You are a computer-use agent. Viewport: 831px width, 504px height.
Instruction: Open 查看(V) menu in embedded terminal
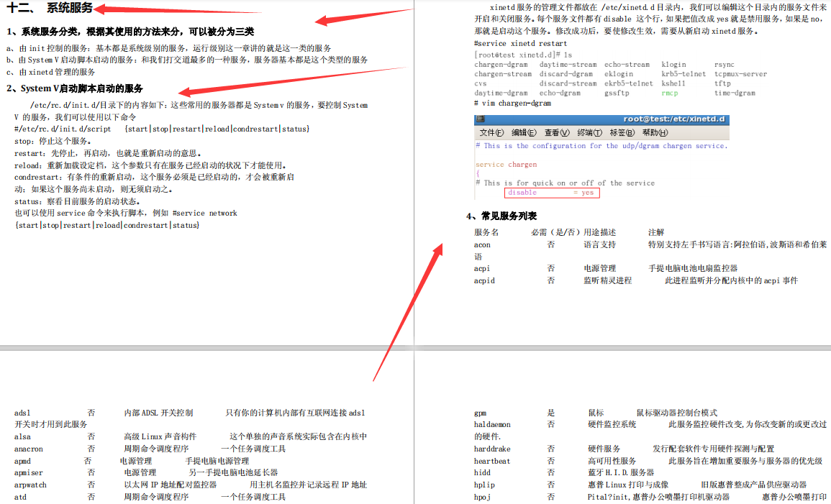point(556,132)
